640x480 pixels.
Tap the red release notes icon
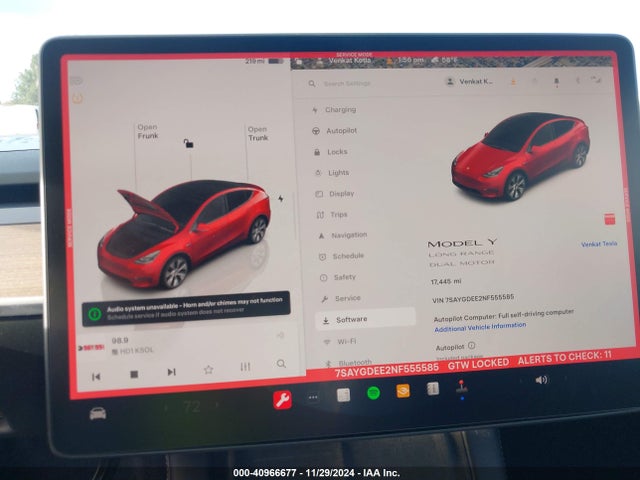(609, 219)
